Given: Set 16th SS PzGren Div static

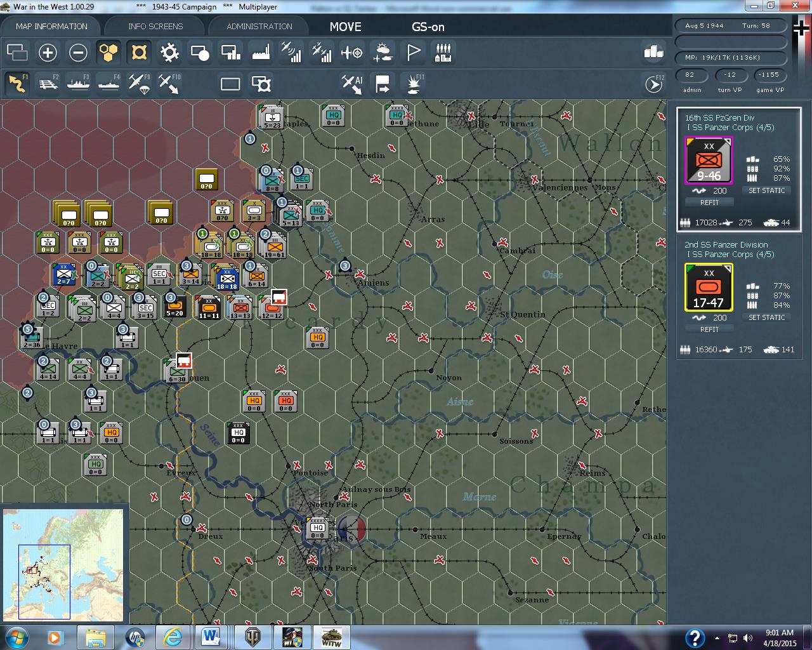Looking at the screenshot, I should (767, 190).
